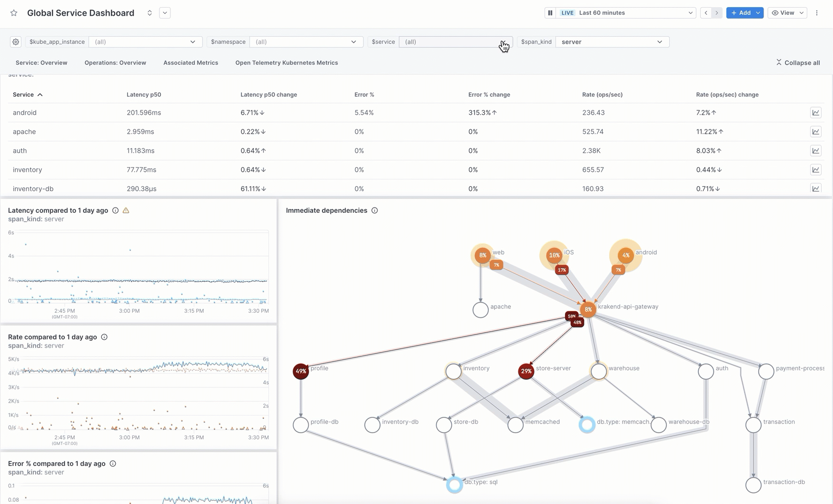The image size is (833, 504).
Task: Show info for the Rate compared panel
Action: click(104, 336)
